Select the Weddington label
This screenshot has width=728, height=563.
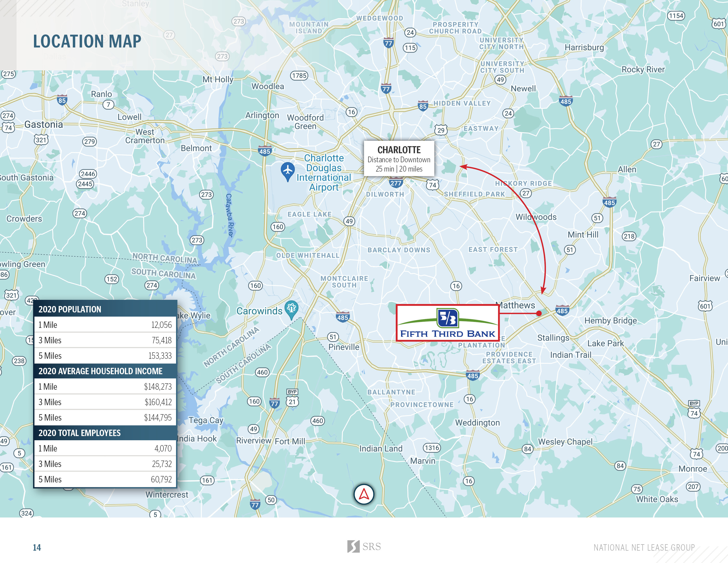coord(477,423)
